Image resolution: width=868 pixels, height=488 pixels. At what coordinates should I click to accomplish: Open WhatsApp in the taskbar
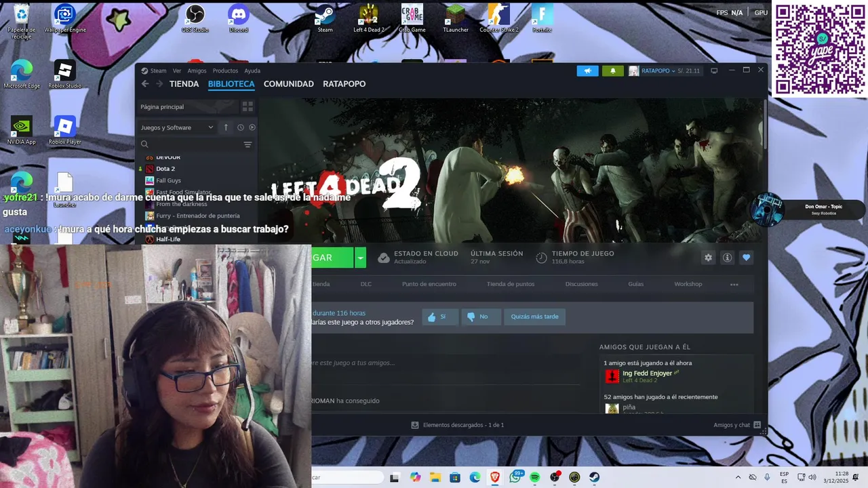(x=515, y=477)
